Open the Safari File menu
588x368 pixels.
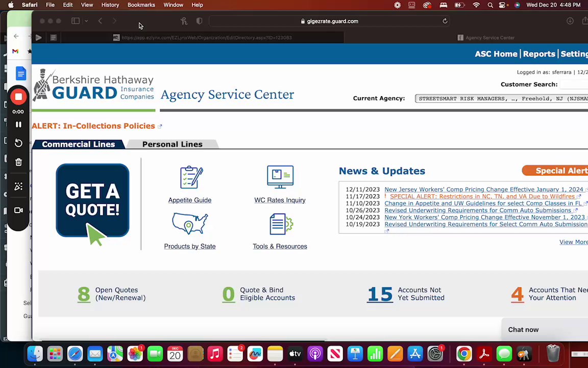50,5
